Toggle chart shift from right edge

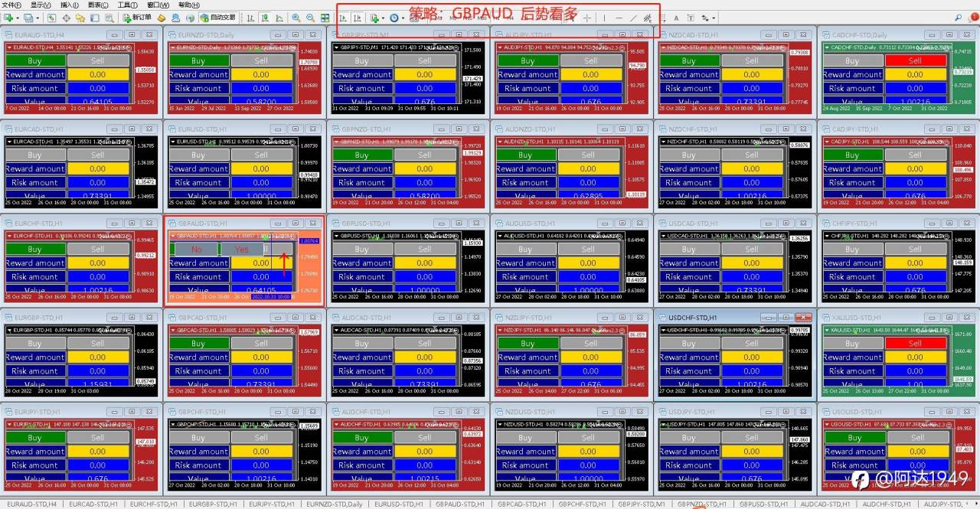[357, 17]
